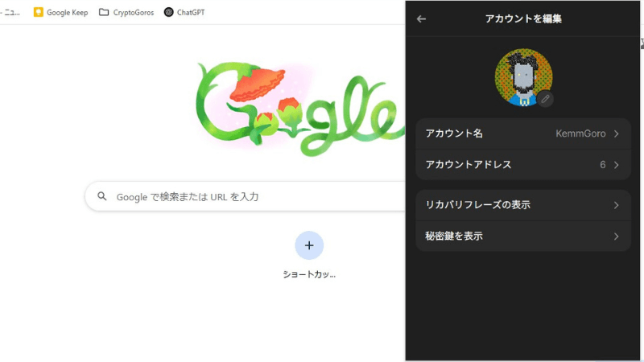The height and width of the screenshot is (362, 644).
Task: Click the KemmGoro account name value
Action: pyautogui.click(x=580, y=134)
